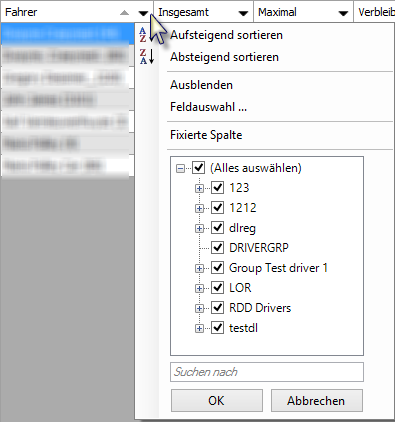Select the RDD Drivers label

coord(260,308)
